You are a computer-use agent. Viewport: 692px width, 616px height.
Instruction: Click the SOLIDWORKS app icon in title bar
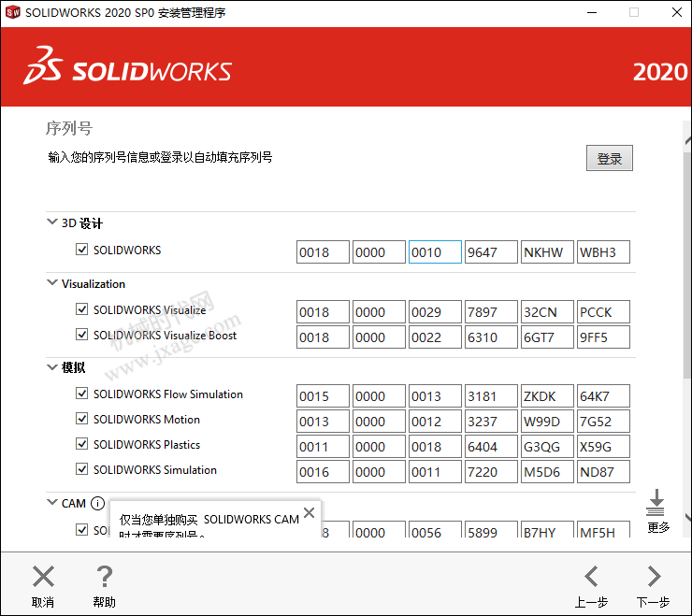(x=12, y=12)
